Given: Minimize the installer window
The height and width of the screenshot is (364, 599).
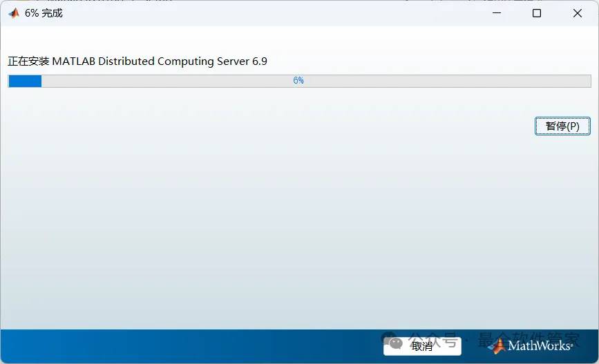Looking at the screenshot, I should click(x=497, y=13).
